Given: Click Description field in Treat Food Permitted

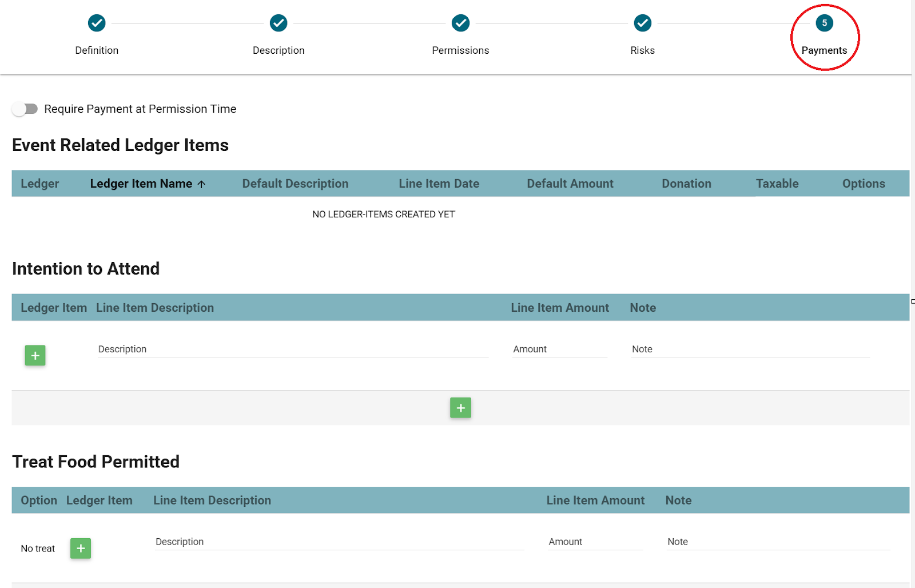Looking at the screenshot, I should (339, 542).
